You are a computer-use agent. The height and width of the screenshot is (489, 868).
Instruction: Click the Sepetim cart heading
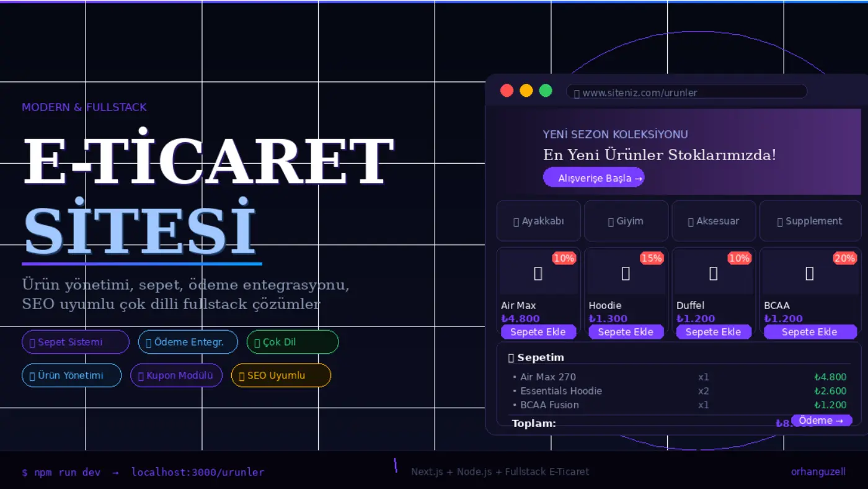pos(536,357)
